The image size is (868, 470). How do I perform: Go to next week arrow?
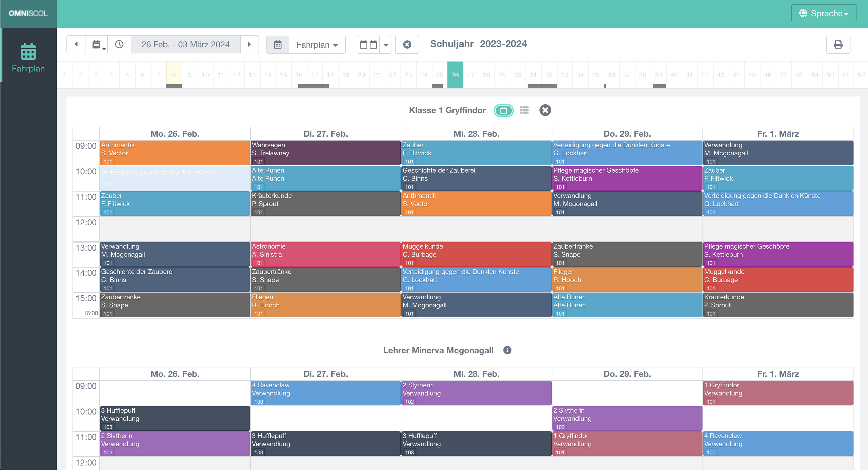point(249,44)
